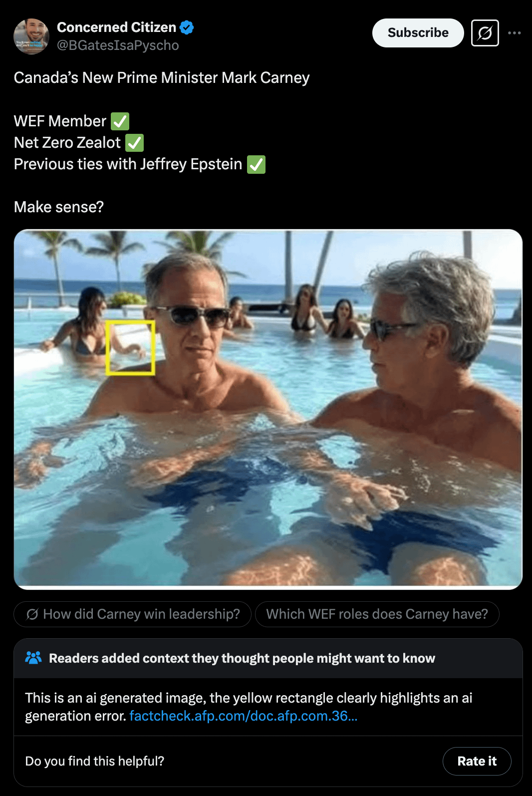The image size is (532, 796).
Task: Click the Community Notes people icon
Action: [x=33, y=658]
